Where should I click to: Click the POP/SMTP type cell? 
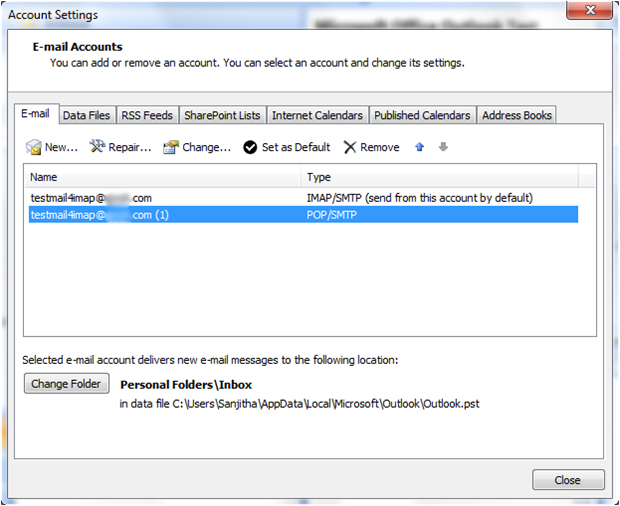click(331, 215)
